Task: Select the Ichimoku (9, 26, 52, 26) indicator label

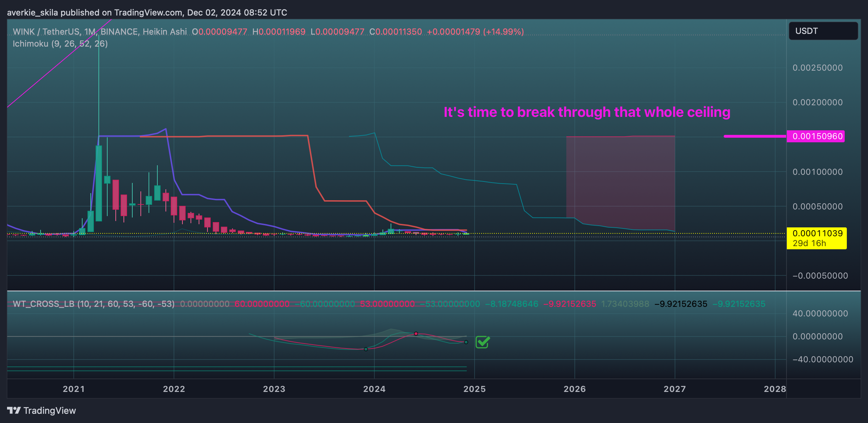Action: pyautogui.click(x=60, y=44)
